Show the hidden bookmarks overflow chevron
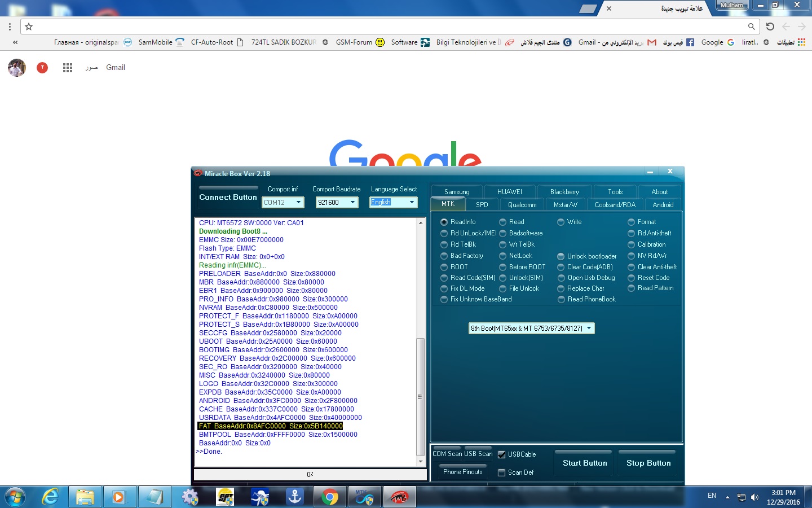 click(x=15, y=42)
